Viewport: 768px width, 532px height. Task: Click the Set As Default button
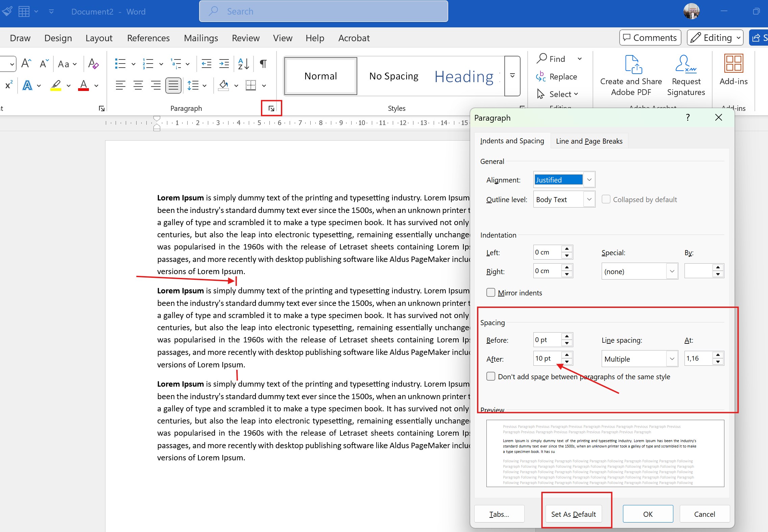coord(574,514)
